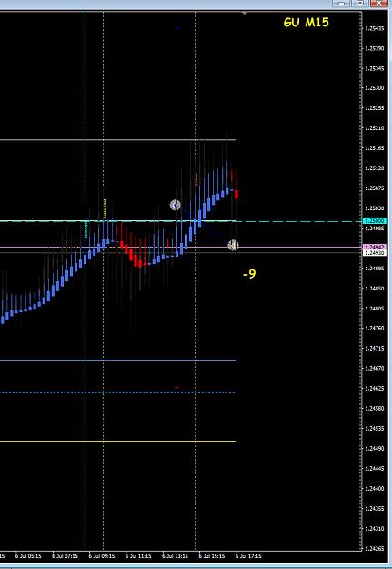Click the 1.24265 price scale value
This screenshot has height=569, width=392.
375,548
